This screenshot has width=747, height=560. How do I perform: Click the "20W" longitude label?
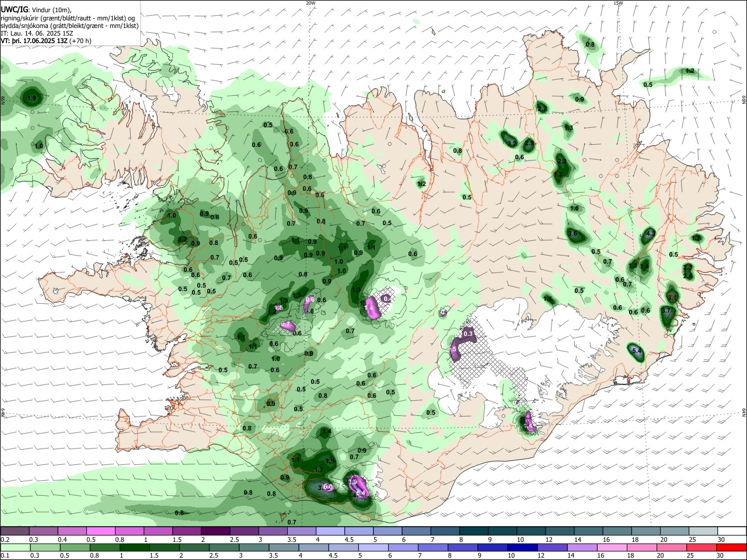pyautogui.click(x=310, y=3)
